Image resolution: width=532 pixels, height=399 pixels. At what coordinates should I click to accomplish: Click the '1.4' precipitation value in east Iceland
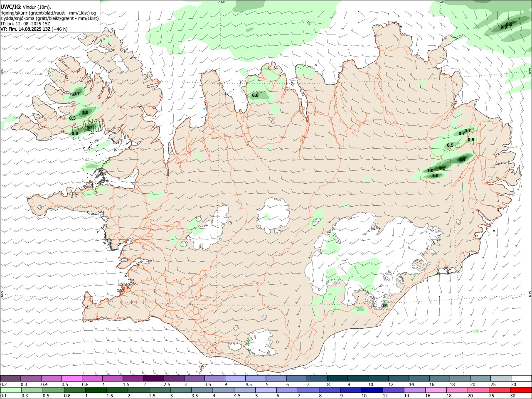[x=462, y=159]
